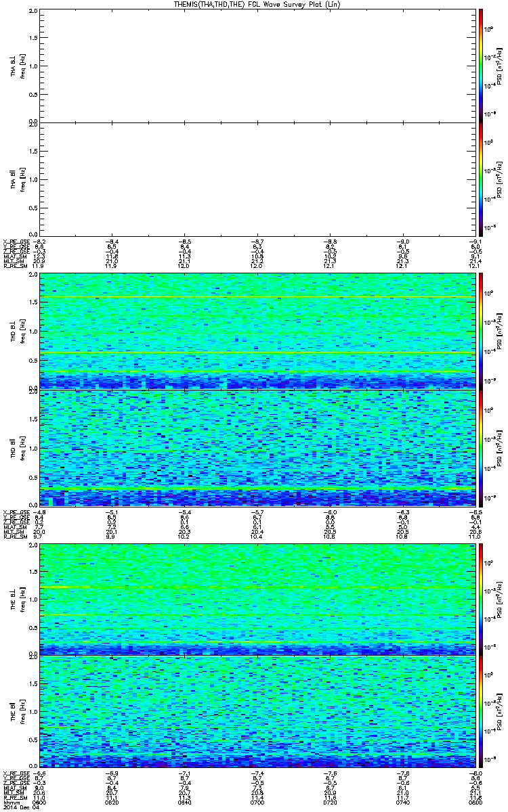Click the 0640 time tick label
The width and height of the screenshot is (508, 812).
click(x=186, y=803)
